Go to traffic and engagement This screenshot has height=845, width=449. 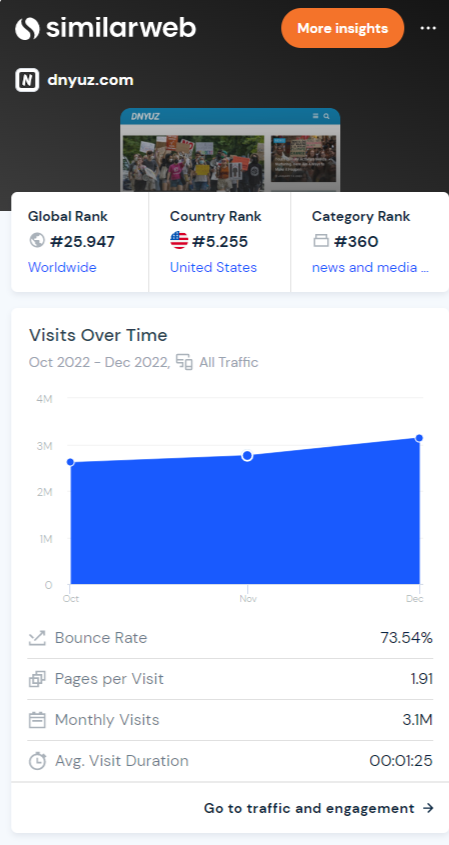coord(319,808)
